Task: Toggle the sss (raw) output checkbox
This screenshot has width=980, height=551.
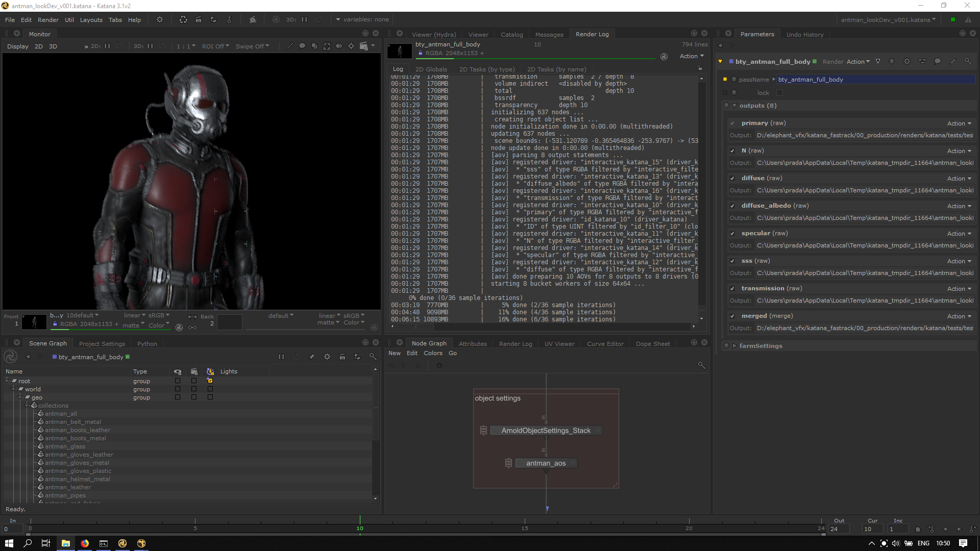Action: [x=732, y=261]
